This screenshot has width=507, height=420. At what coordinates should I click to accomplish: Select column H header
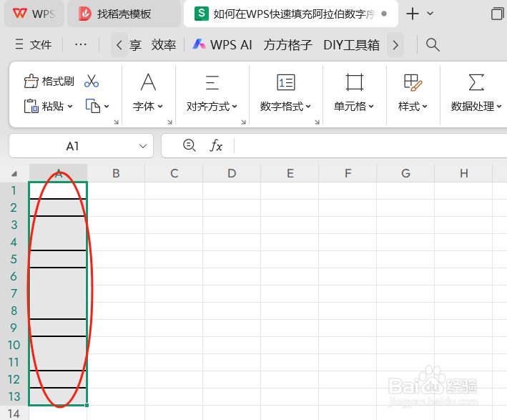pos(463,173)
